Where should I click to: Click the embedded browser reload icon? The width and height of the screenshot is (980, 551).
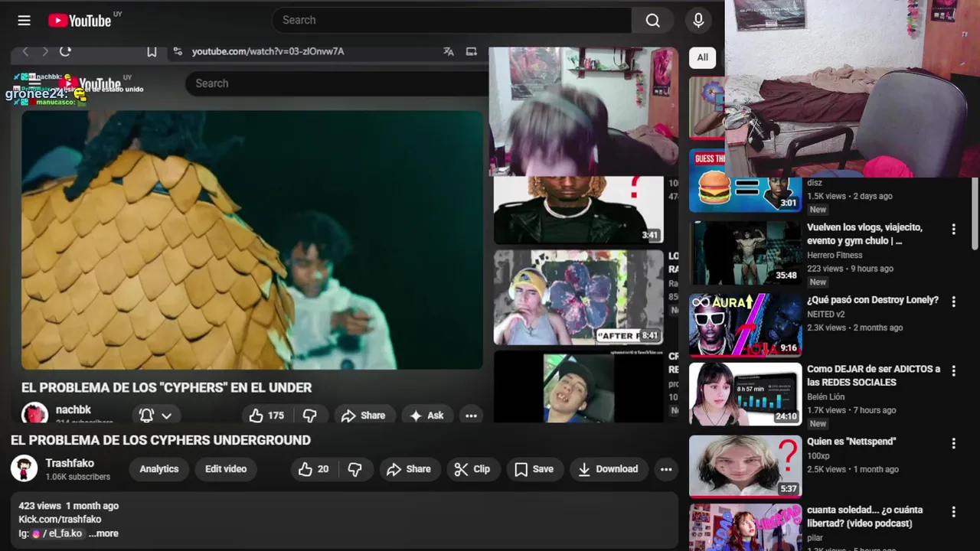[65, 51]
